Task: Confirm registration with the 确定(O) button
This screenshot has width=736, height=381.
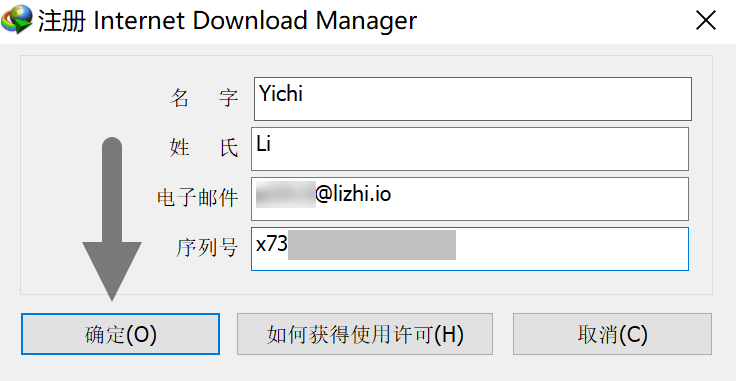Action: [x=120, y=334]
